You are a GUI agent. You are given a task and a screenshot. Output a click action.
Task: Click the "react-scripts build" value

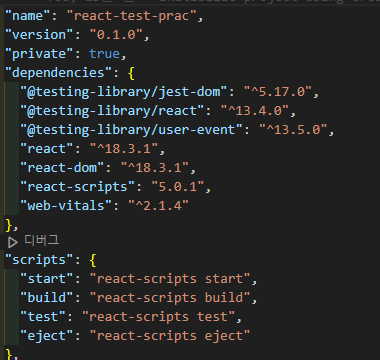coord(170,298)
